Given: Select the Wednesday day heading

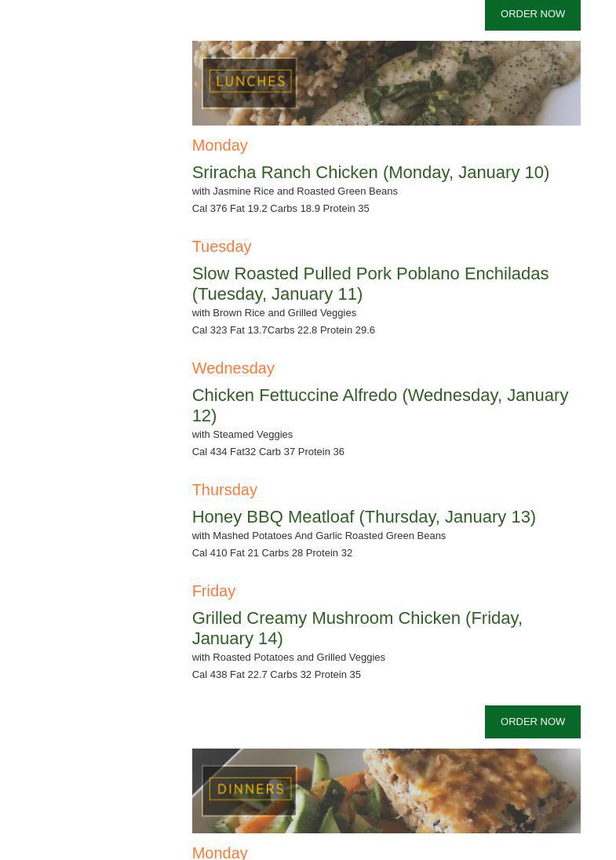Looking at the screenshot, I should click(x=233, y=368).
